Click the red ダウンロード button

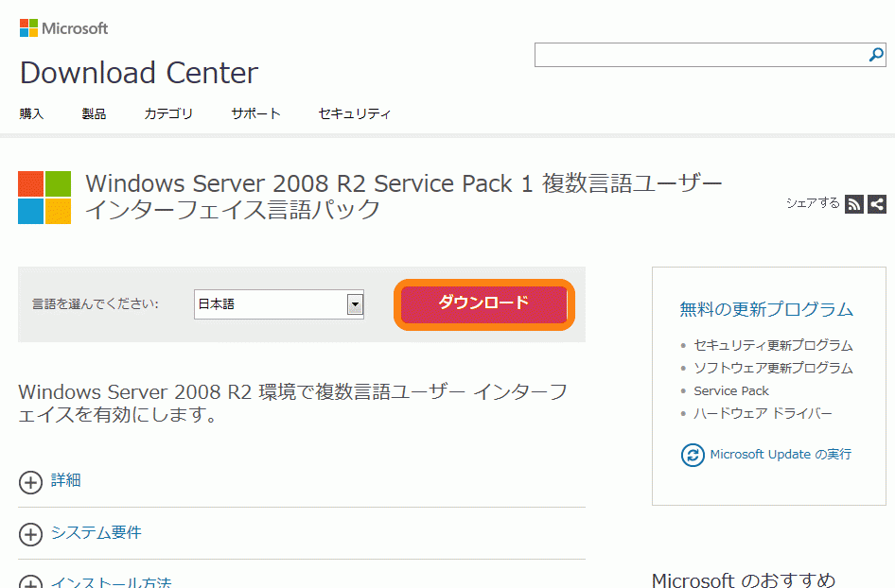[x=484, y=304]
